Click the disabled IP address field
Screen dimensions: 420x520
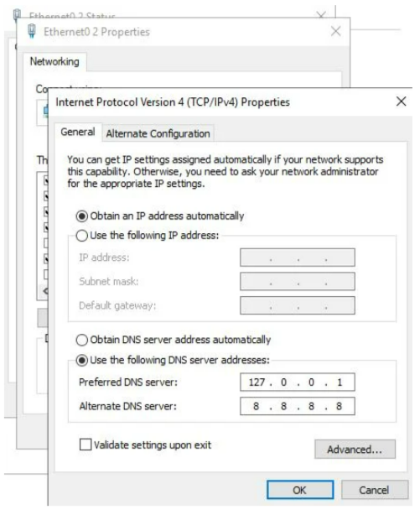click(x=298, y=257)
